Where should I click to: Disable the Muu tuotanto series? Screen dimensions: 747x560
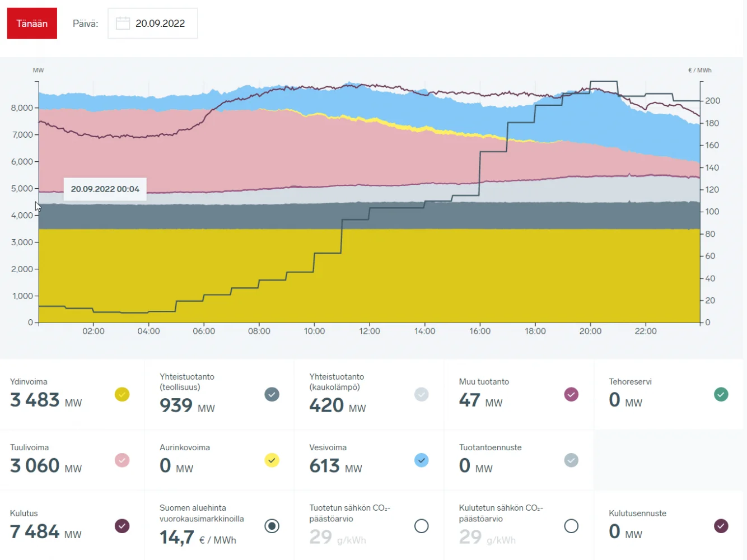[x=571, y=394]
